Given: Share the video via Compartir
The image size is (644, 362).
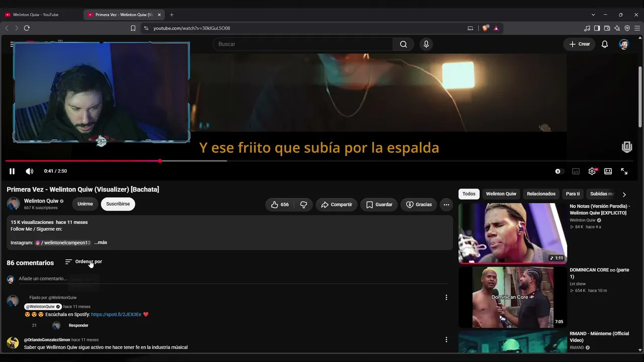Looking at the screenshot, I should coord(337,205).
